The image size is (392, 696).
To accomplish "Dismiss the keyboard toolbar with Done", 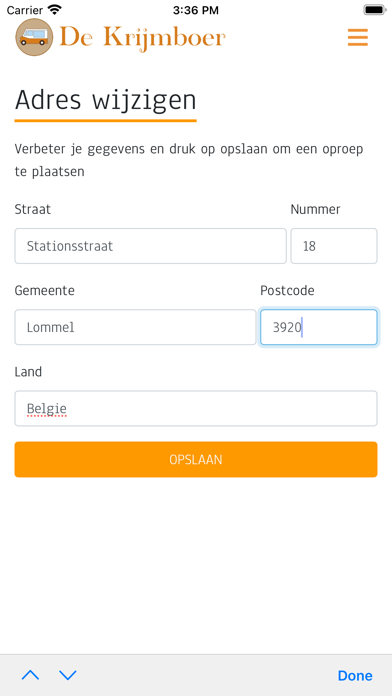I will click(355, 675).
